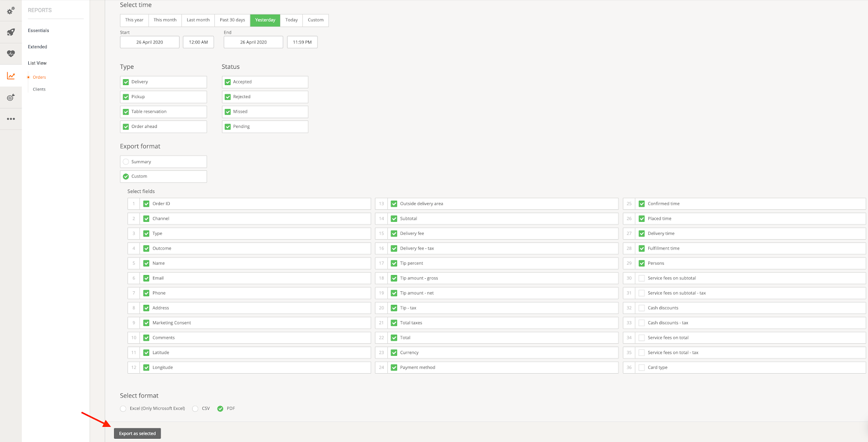Uncheck the Delivery order type

tap(126, 82)
